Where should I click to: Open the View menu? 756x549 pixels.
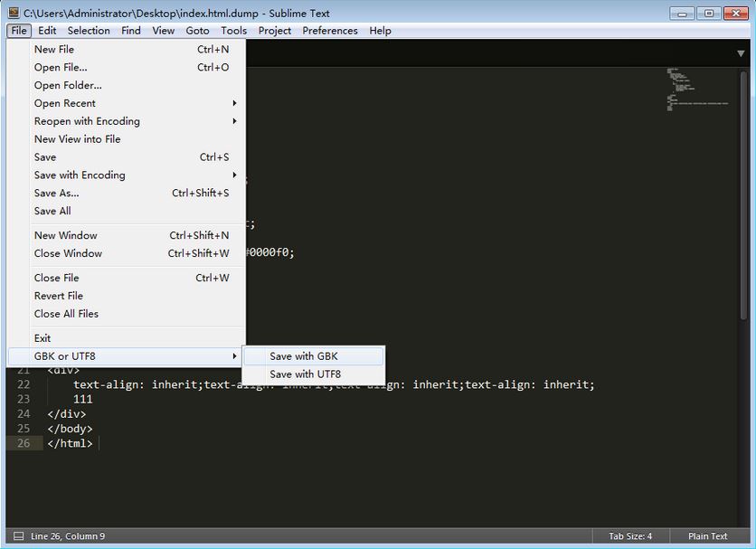[164, 31]
